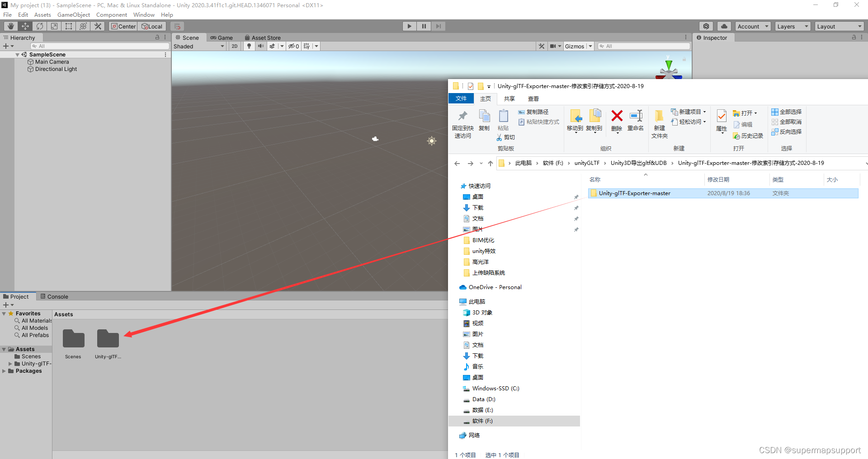Screen dimensions: 868x459
Task: Click the Unity-glTF-Exporter-master folder in Explorer
Action: pos(635,193)
